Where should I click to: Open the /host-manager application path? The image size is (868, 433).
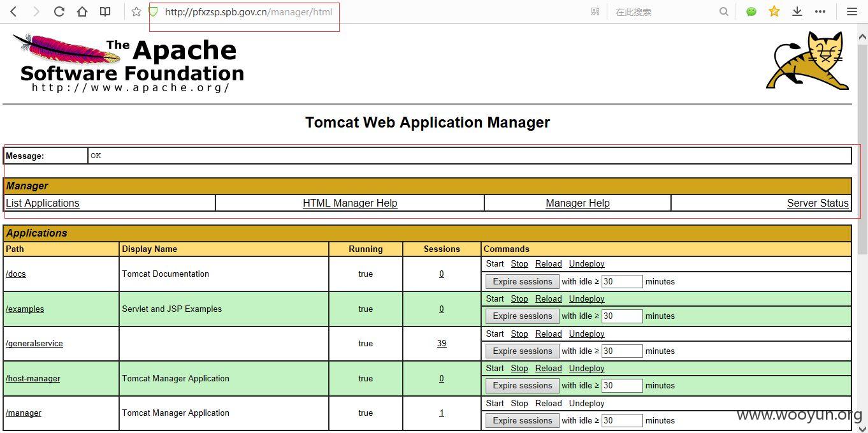click(33, 378)
